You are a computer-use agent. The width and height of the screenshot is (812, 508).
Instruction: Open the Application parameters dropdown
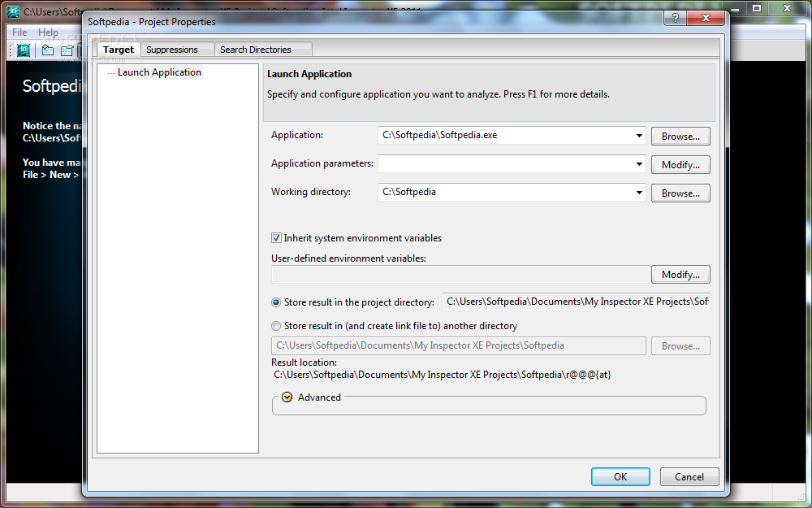(x=639, y=164)
